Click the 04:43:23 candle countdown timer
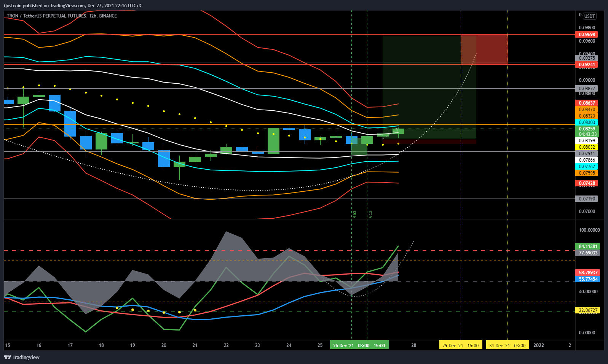The height and width of the screenshot is (364, 608). [587, 134]
